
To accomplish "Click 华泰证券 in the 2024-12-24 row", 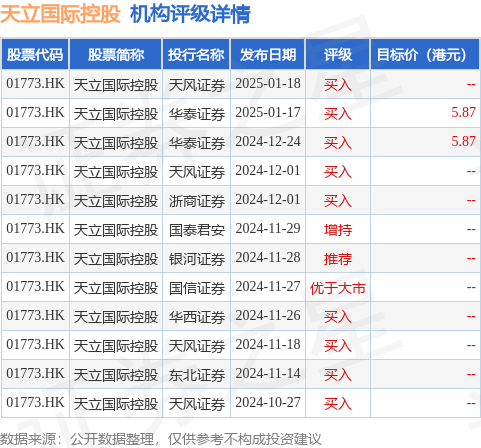I will pos(197,143).
